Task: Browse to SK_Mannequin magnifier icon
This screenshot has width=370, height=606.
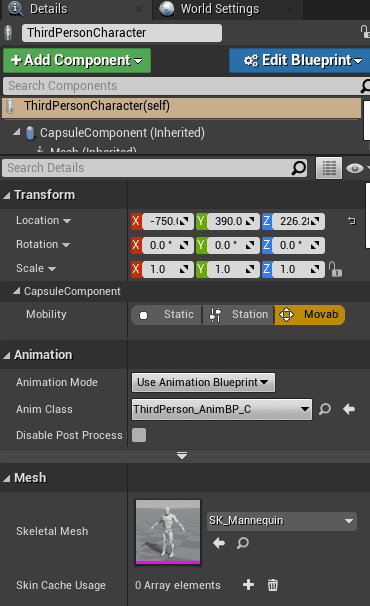Action: [x=243, y=543]
